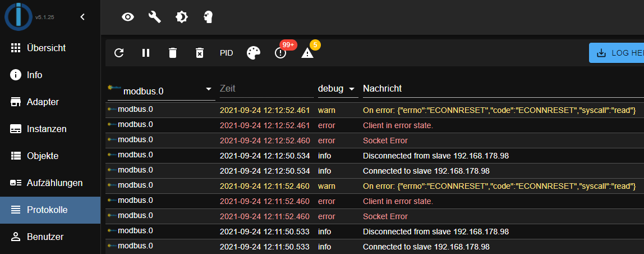Screen dimensions: 644x254
Task: Collapse the sidebar with the chevron arrow
Action: pos(82,17)
